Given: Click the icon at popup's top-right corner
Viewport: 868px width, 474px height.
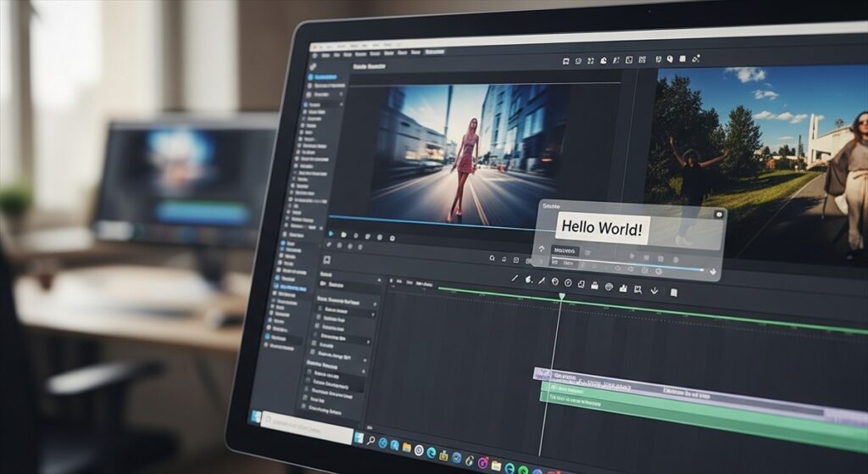Looking at the screenshot, I should point(719,215).
